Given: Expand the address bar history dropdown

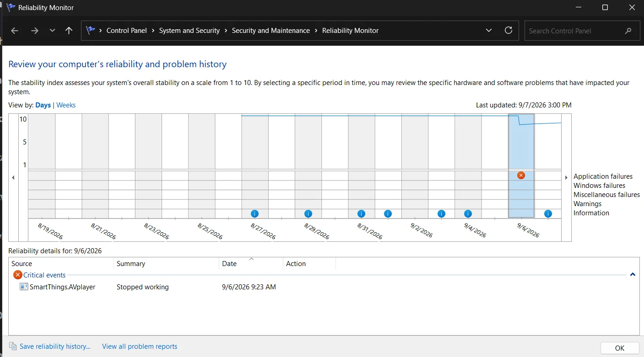Looking at the screenshot, I should (x=489, y=31).
